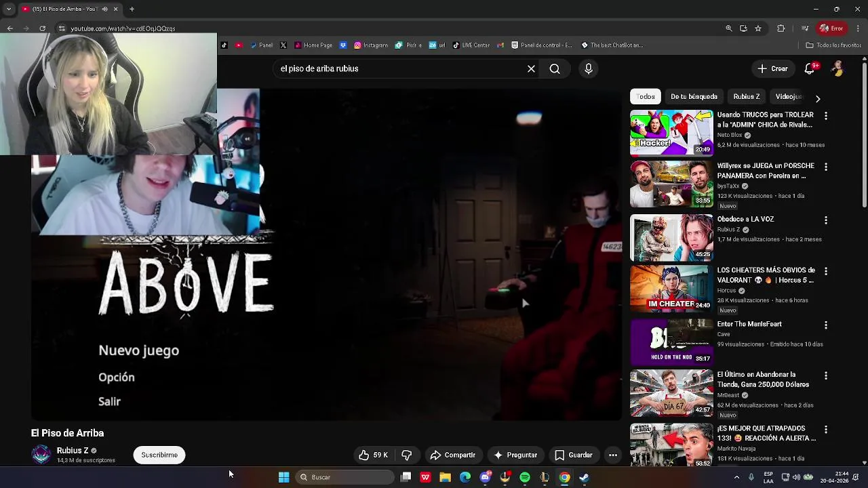
Task: Go back with browser back arrow
Action: (x=9, y=28)
